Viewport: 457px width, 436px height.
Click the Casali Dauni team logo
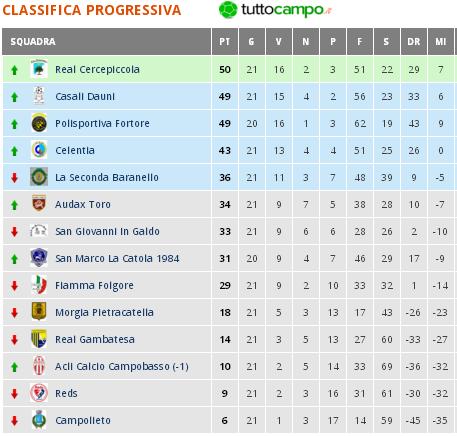coord(39,96)
